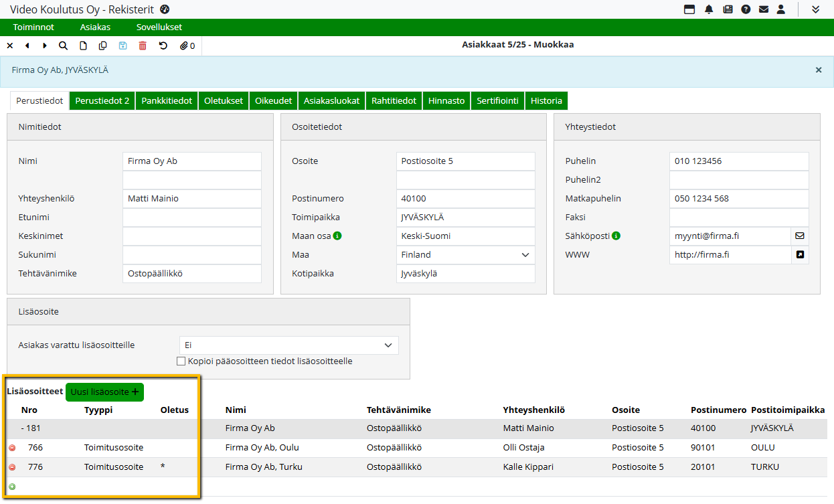This screenshot has width=834, height=504.
Task: Open website with arrow icon beside WWW
Action: pyautogui.click(x=799, y=255)
